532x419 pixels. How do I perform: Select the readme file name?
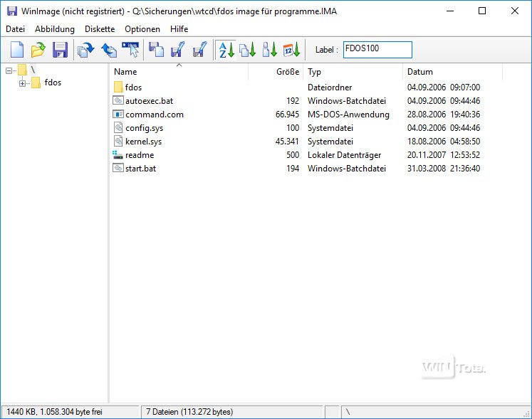[140, 155]
